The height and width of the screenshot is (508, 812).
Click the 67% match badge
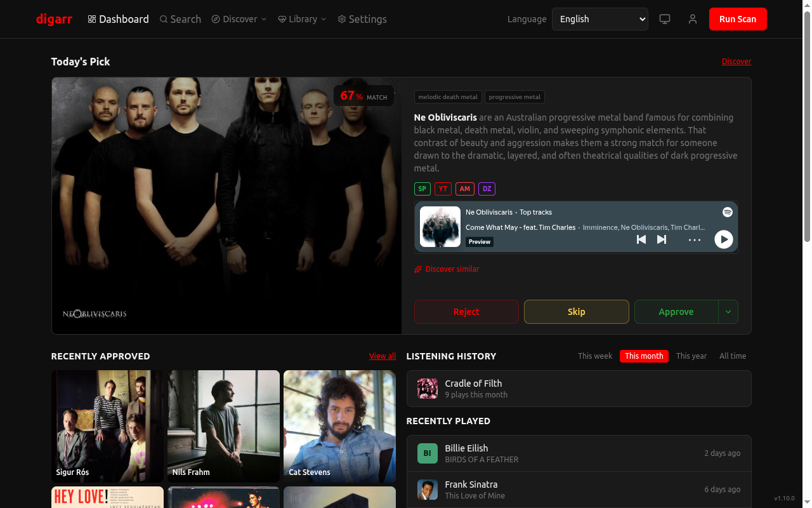[x=363, y=96]
